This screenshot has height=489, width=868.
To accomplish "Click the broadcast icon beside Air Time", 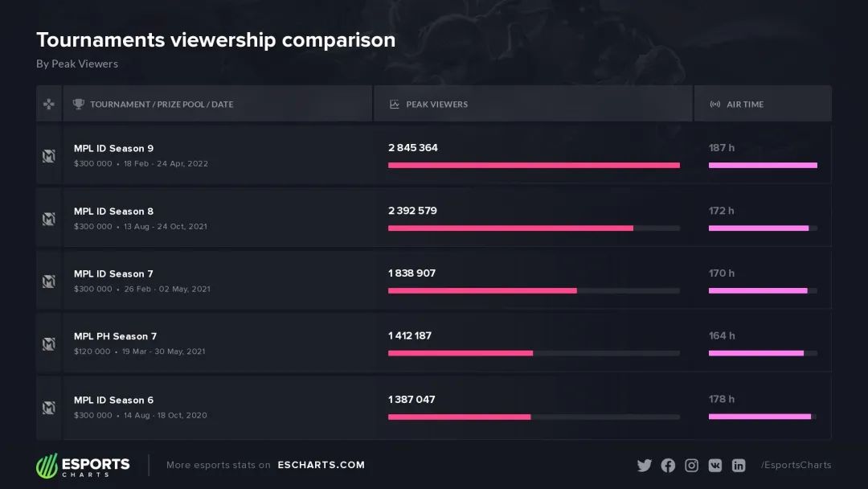I will (715, 104).
